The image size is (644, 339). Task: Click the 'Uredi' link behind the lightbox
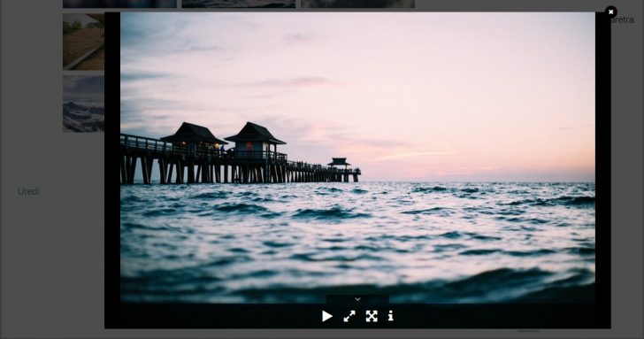(28, 191)
